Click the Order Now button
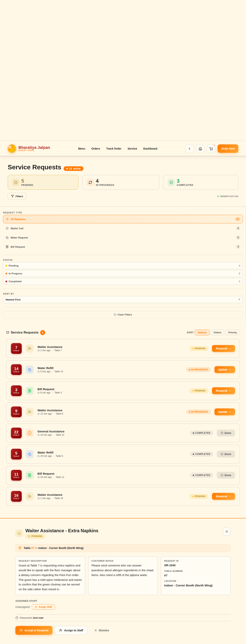Screen dimensions: 246x644 pyautogui.click(x=228, y=148)
